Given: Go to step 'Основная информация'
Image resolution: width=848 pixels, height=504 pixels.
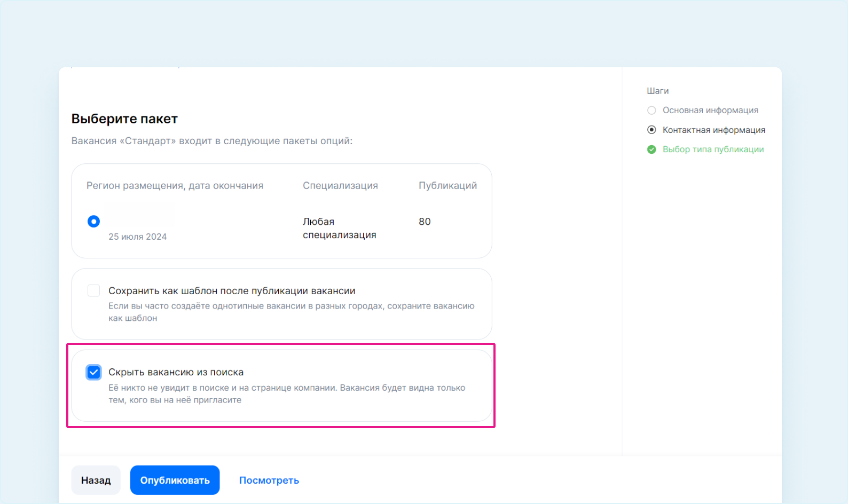Looking at the screenshot, I should point(710,110).
